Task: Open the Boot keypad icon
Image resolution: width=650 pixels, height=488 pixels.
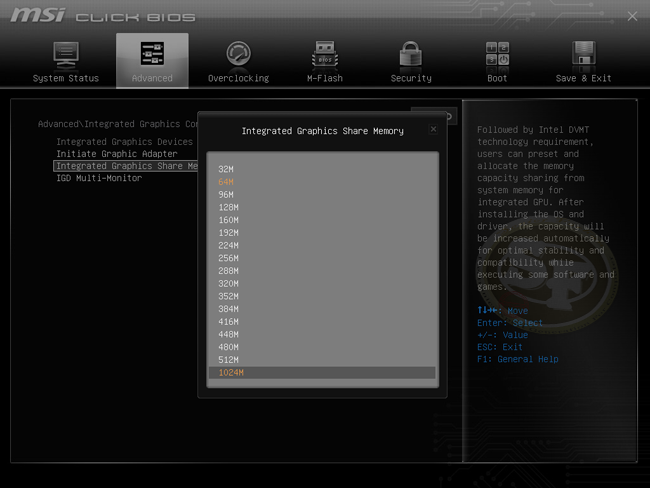Action: (497, 53)
